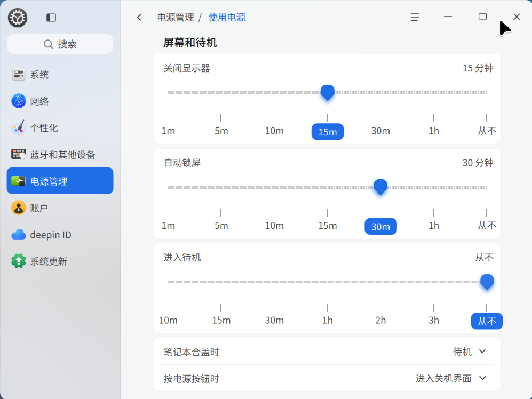Click the settings gear app icon
Screen dimensions: 532x399
(x=18, y=18)
